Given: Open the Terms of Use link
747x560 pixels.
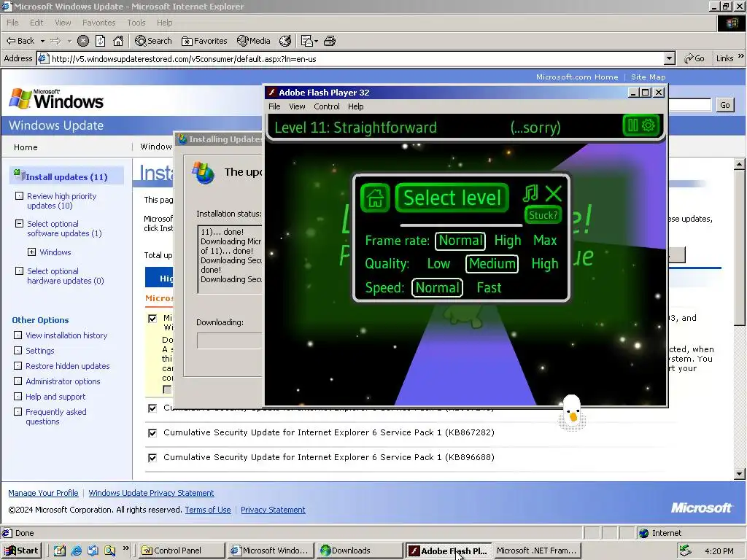Looking at the screenshot, I should (208, 510).
